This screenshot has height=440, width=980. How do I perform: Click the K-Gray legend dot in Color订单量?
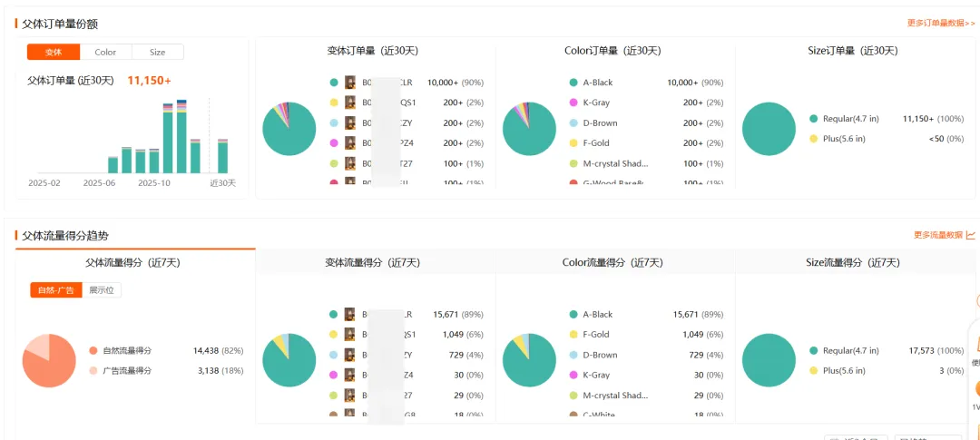coord(573,103)
